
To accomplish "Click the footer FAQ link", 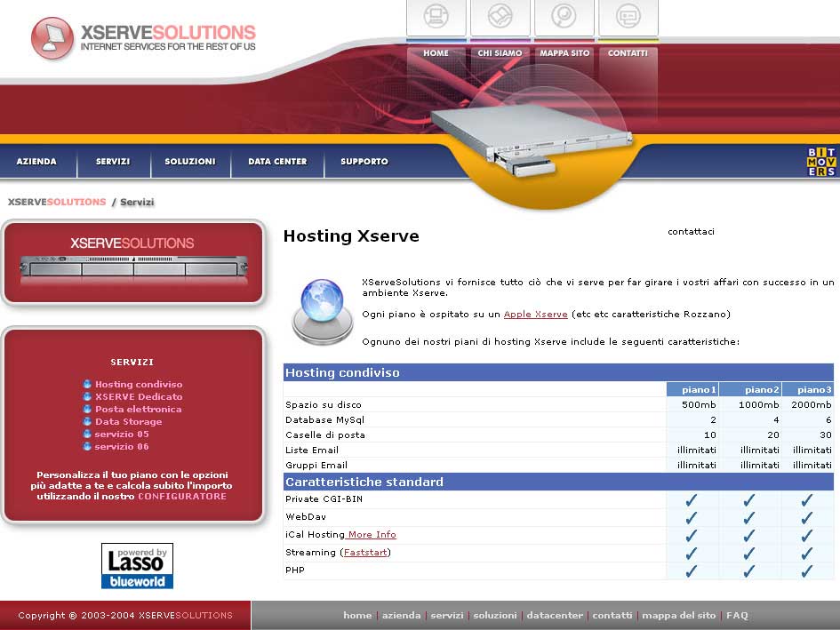I will pyautogui.click(x=737, y=616).
